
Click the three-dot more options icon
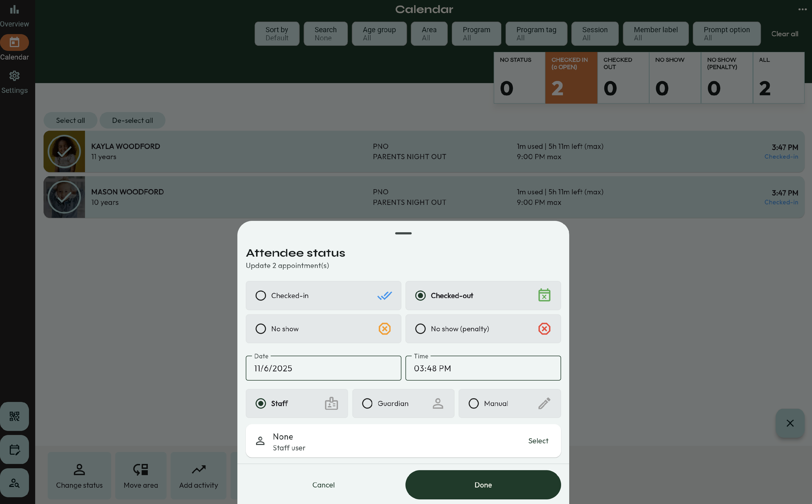click(x=802, y=9)
